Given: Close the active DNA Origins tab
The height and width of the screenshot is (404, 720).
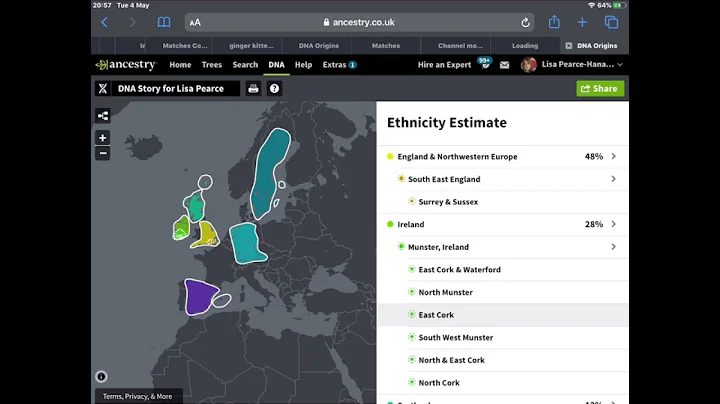Looking at the screenshot, I should [568, 45].
